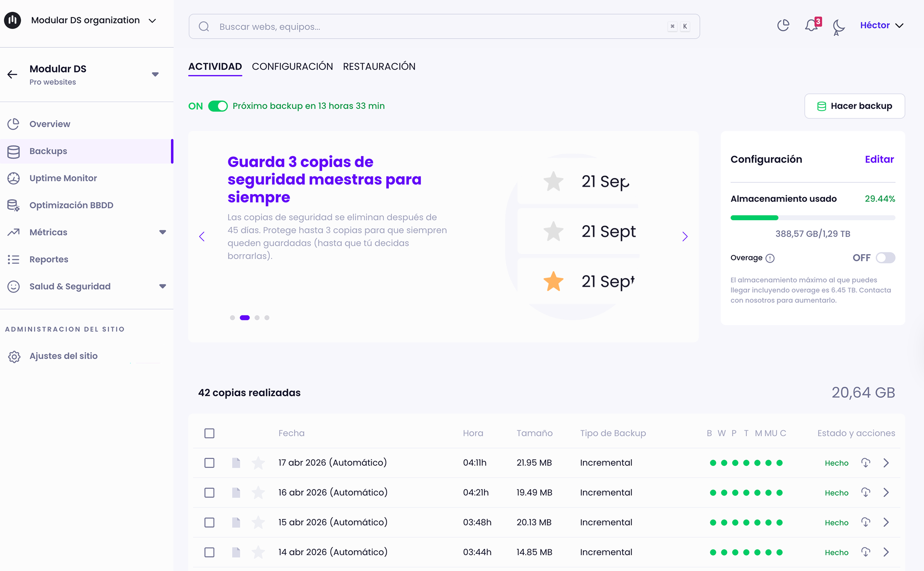Image resolution: width=924 pixels, height=571 pixels.
Task: Enable the Overage toggle
Action: point(885,258)
